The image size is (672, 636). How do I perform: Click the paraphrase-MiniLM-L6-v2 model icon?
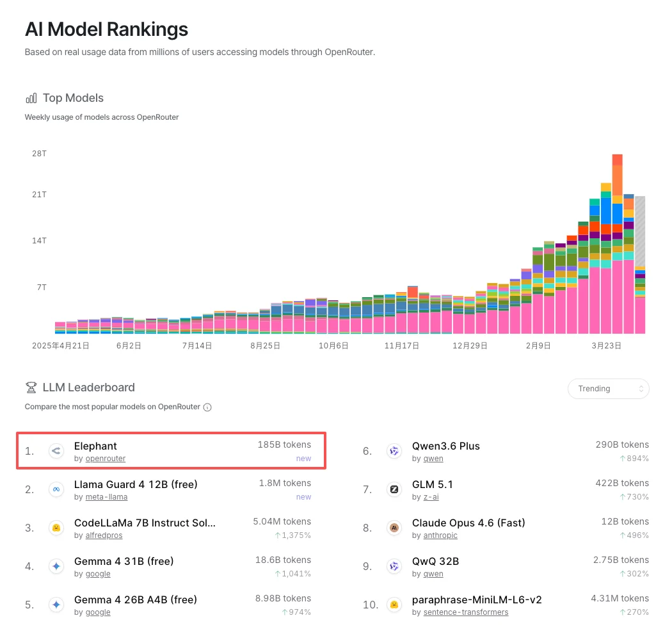pyautogui.click(x=394, y=605)
